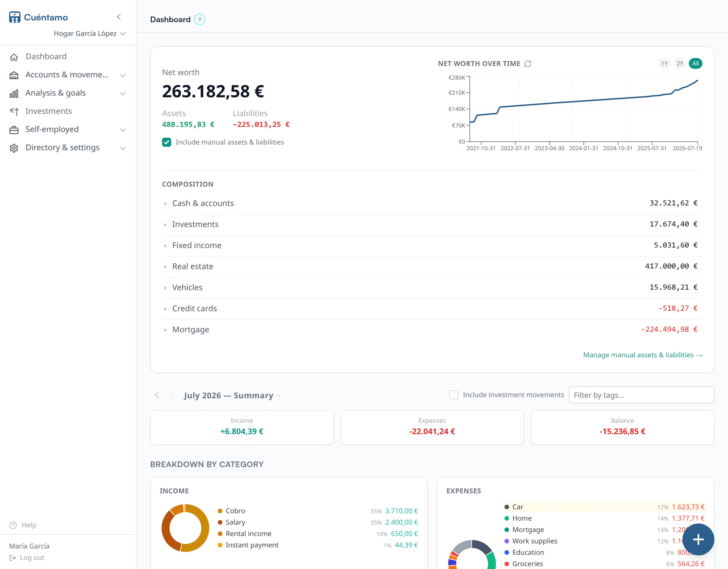Collapse the sidebar with the left chevron
Screen dimensions: 728x569
tap(119, 17)
